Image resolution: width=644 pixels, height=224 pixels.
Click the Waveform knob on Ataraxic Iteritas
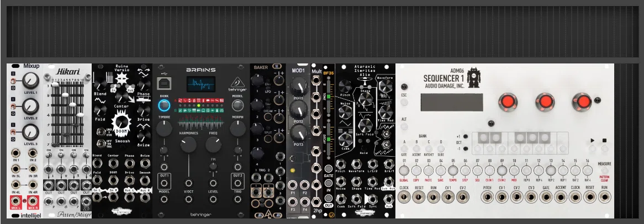coord(386,86)
